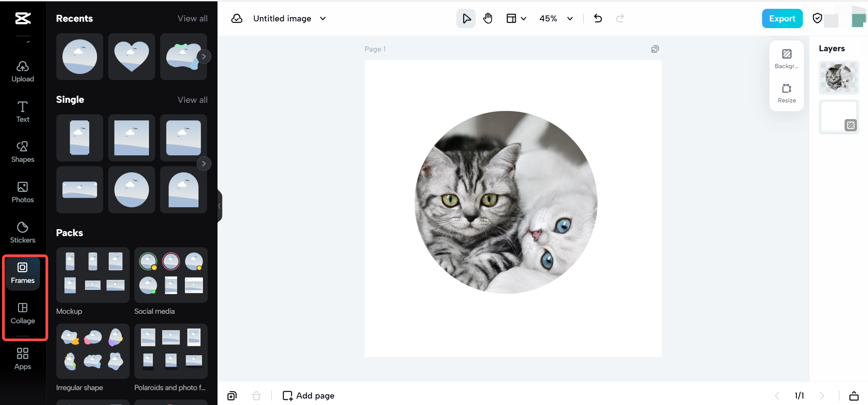Click the duplicate page icon below canvas

tap(232, 396)
